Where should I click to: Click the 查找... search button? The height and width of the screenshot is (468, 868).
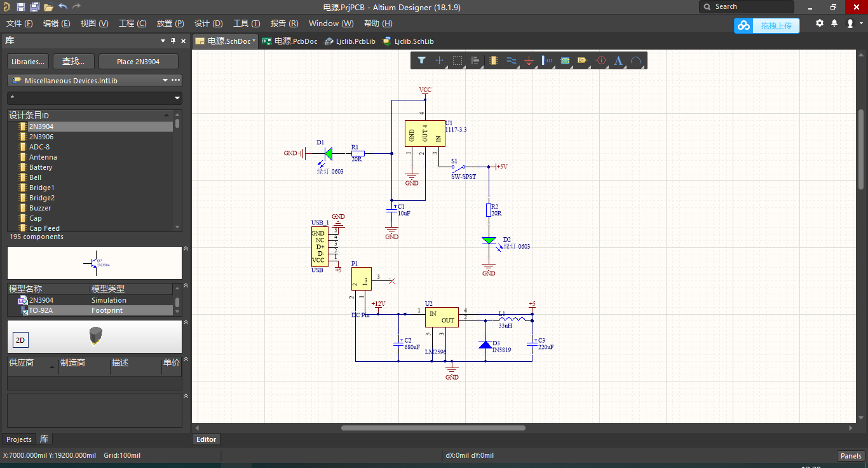[72, 61]
